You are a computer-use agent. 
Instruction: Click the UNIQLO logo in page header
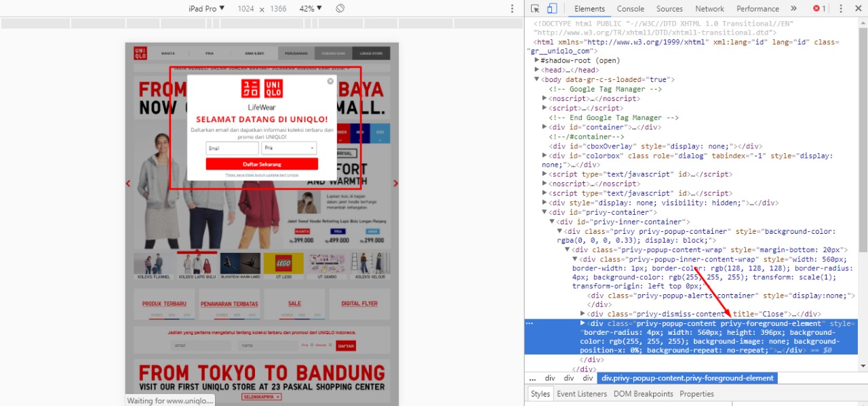click(140, 54)
